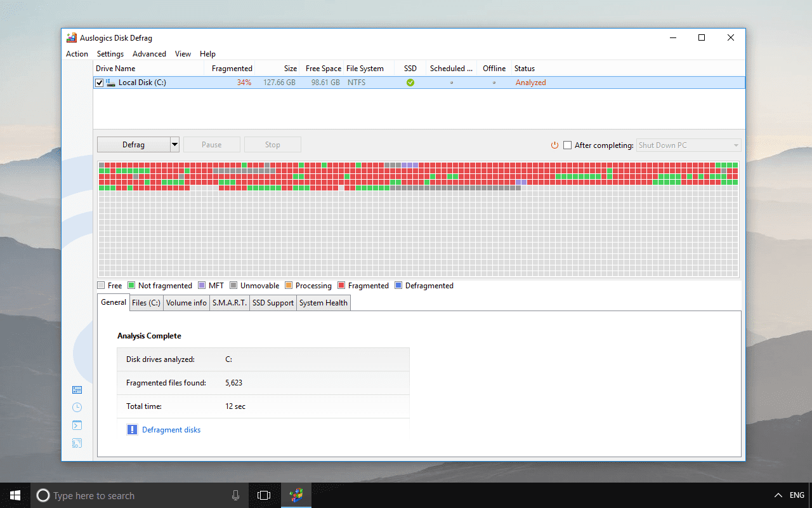Image resolution: width=812 pixels, height=508 pixels.
Task: Sort by the Drive Name column header
Action: point(149,69)
